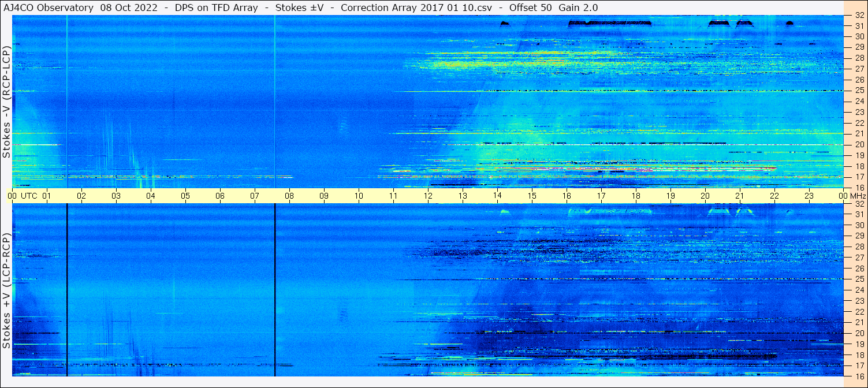Click the 29 MHz tick label of the Stokes +V panel
This screenshot has width=868, height=388.
coord(859,236)
